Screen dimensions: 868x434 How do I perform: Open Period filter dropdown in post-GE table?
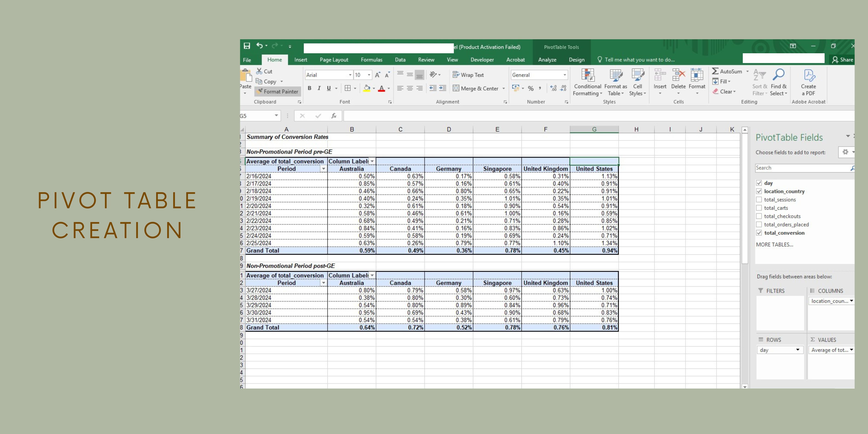324,283
